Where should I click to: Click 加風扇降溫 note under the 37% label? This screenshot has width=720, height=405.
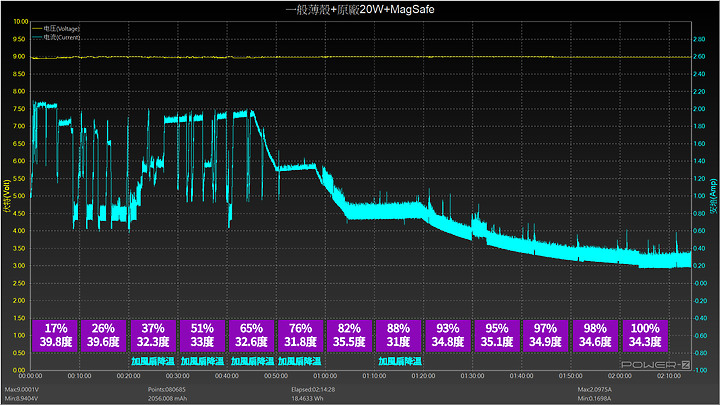[x=153, y=361]
